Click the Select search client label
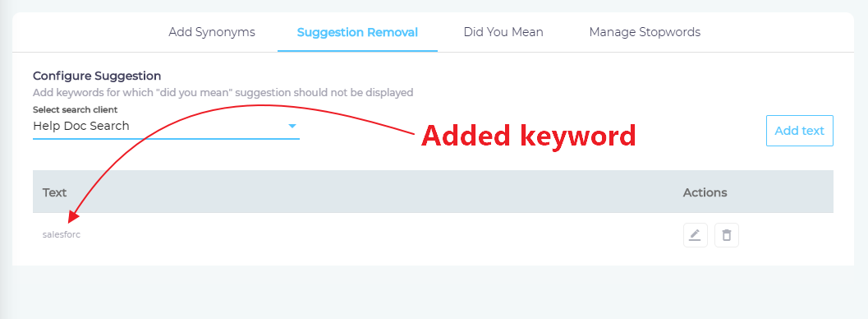This screenshot has width=868, height=319. (76, 109)
